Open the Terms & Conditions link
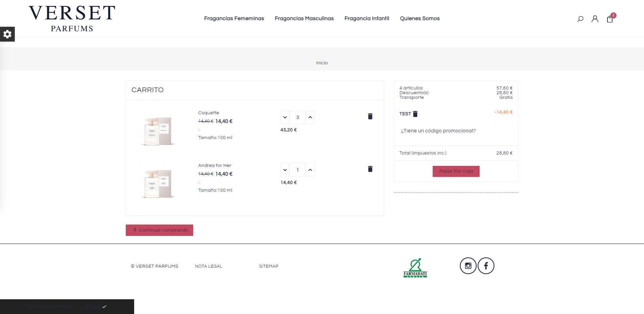 (x=50, y=307)
